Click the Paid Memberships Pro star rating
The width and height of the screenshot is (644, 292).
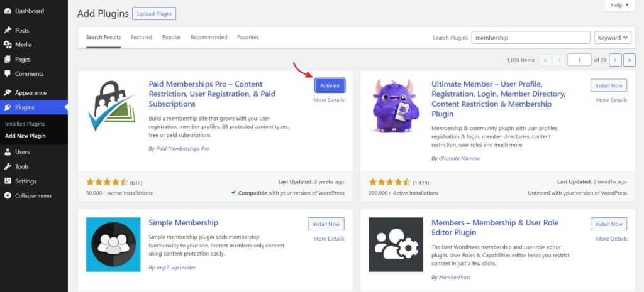pyautogui.click(x=107, y=183)
